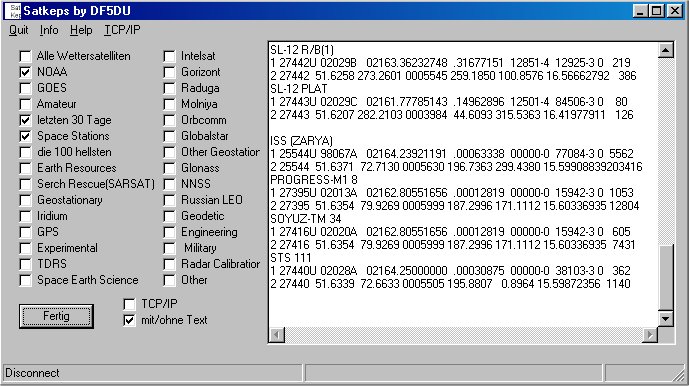Click the horizontal scrollbar right arrow

(x=650, y=335)
